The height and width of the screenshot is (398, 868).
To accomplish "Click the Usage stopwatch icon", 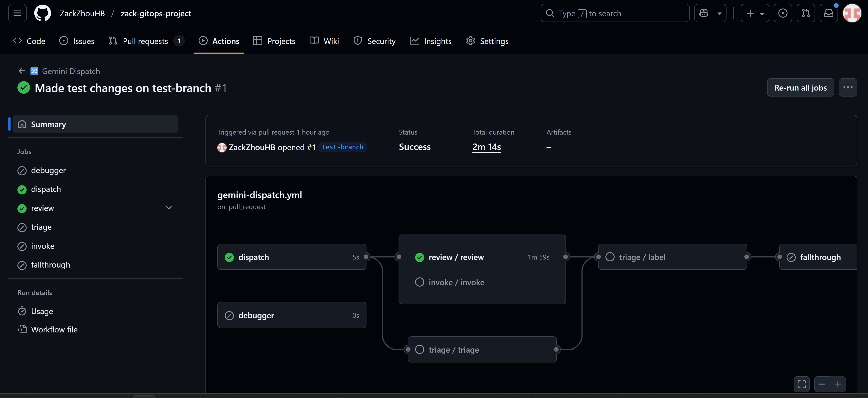I will click(22, 311).
